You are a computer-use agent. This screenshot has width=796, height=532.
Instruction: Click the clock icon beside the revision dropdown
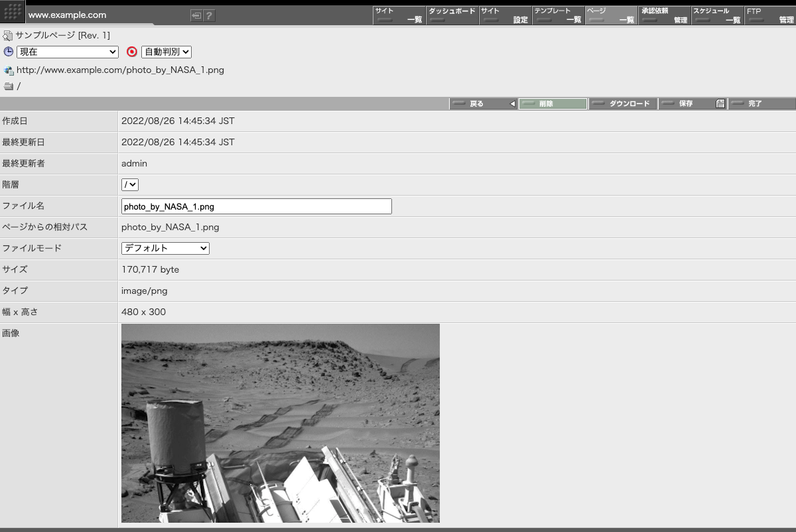point(7,52)
